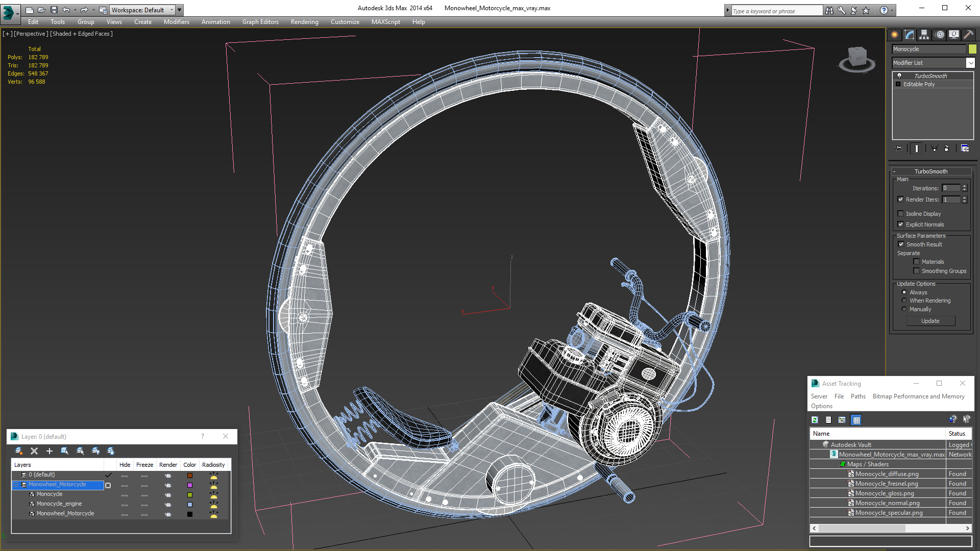Click the Save File icon in title bar
Screen dimensions: 980x551
click(x=54, y=10)
